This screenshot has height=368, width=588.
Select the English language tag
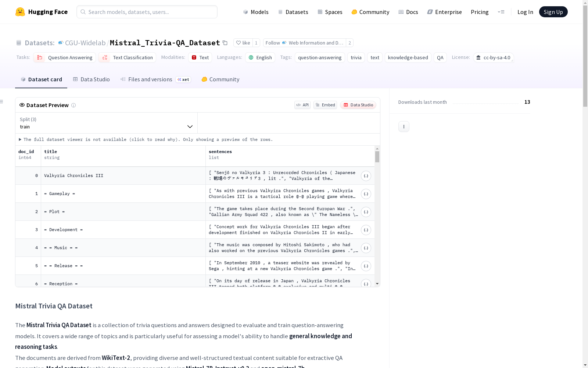tap(260, 57)
